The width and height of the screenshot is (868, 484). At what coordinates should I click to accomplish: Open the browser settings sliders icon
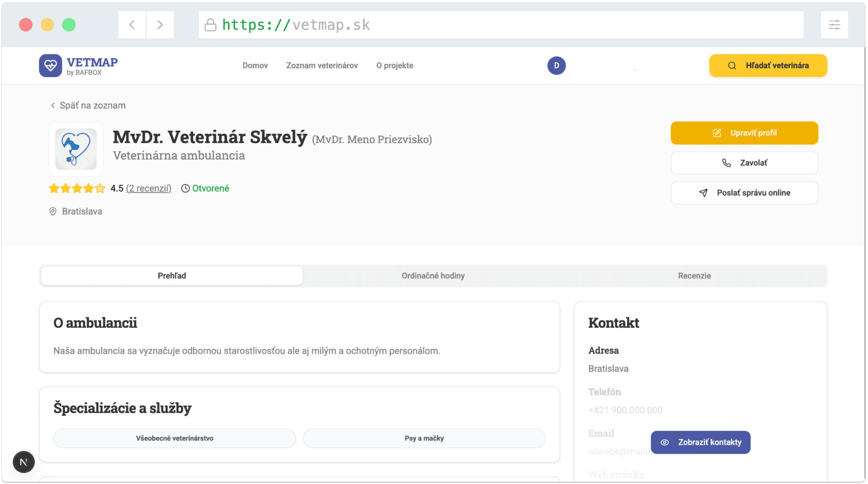click(x=835, y=24)
